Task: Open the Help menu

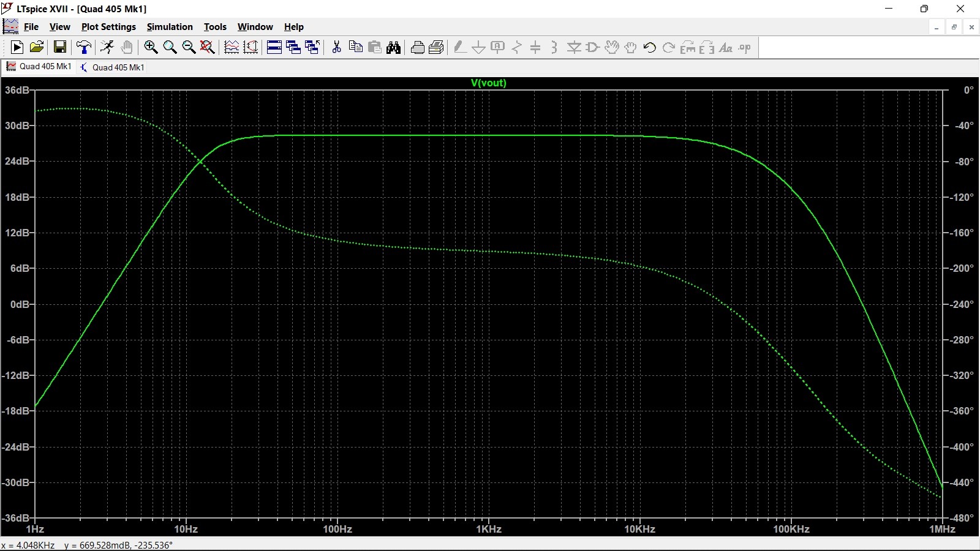Action: [x=293, y=27]
